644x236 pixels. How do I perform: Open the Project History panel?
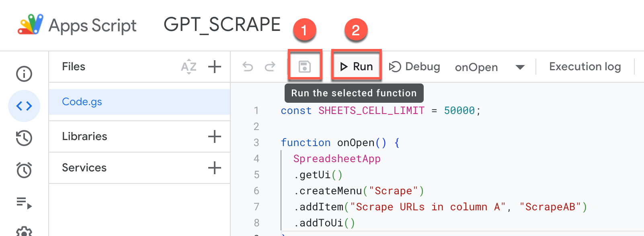pos(24,138)
